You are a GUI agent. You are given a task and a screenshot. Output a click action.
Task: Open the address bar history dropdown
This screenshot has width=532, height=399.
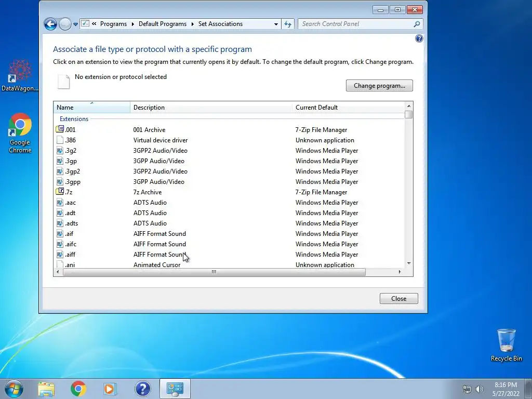(x=276, y=24)
